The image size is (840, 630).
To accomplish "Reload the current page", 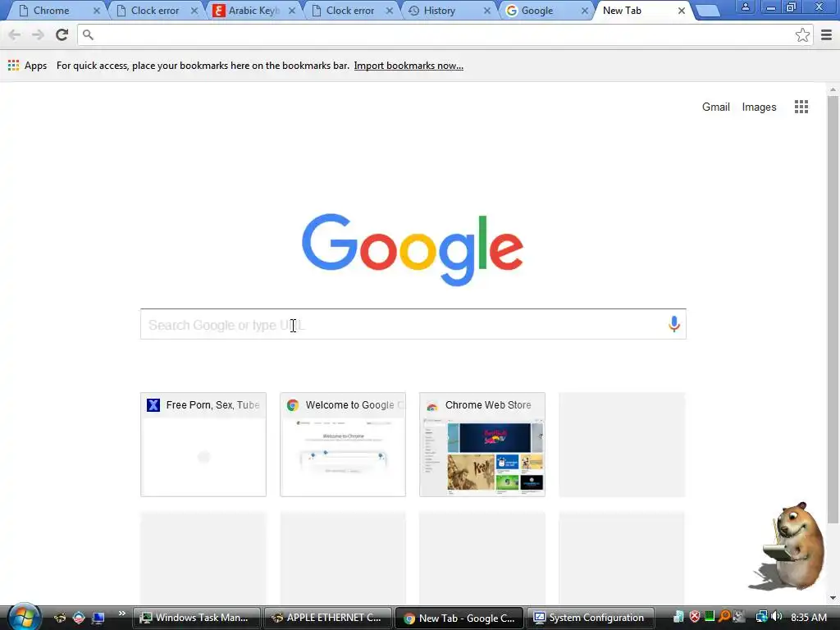I will pos(62,34).
